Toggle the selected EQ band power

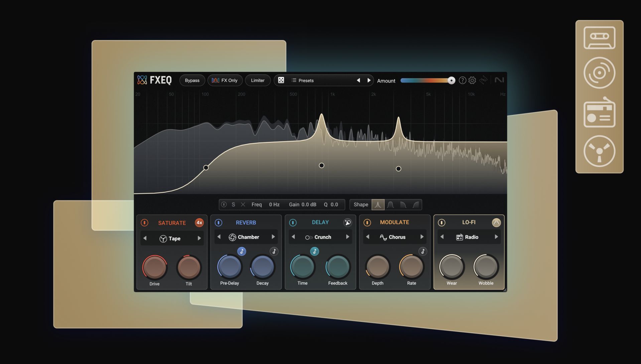pyautogui.click(x=224, y=204)
